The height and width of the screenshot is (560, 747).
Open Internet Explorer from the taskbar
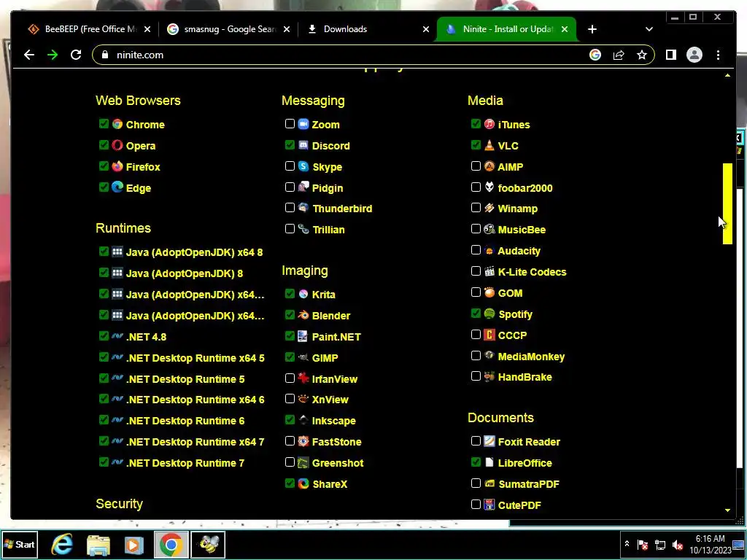pyautogui.click(x=63, y=544)
